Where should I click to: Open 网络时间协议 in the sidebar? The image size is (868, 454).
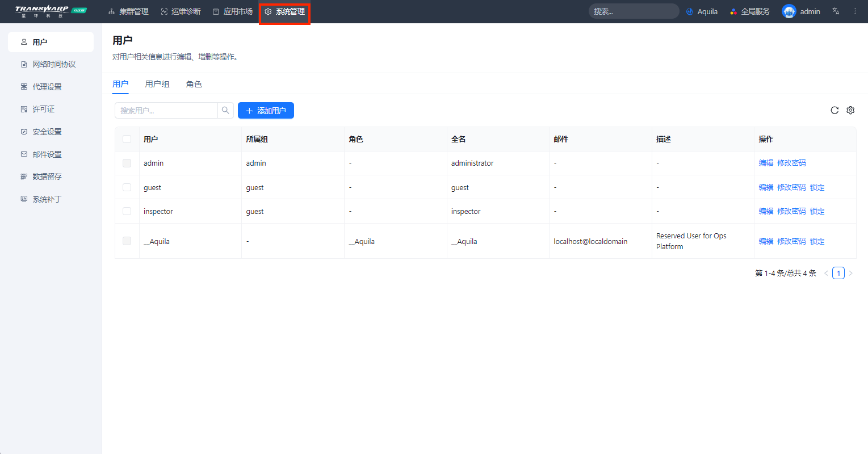click(51, 64)
